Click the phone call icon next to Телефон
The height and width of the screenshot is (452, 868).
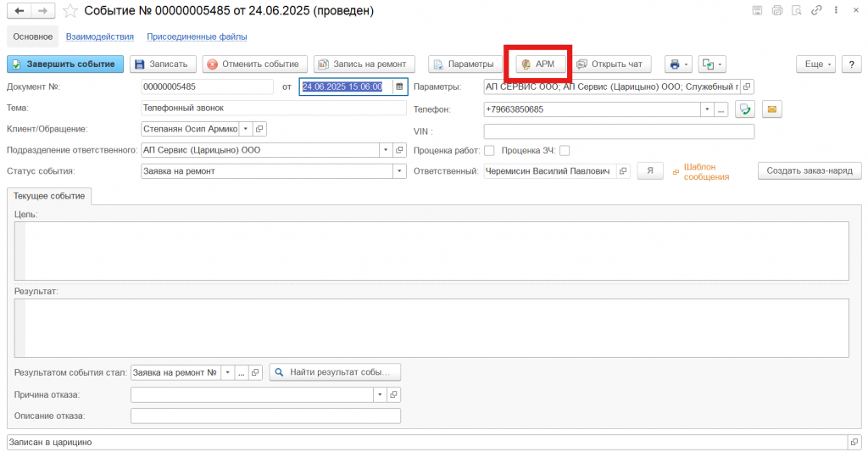[745, 109]
